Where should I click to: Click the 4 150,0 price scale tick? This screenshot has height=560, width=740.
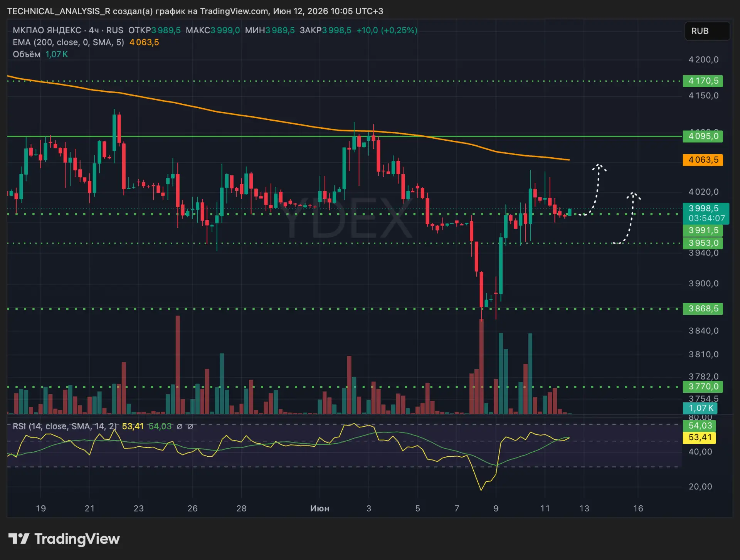click(703, 96)
